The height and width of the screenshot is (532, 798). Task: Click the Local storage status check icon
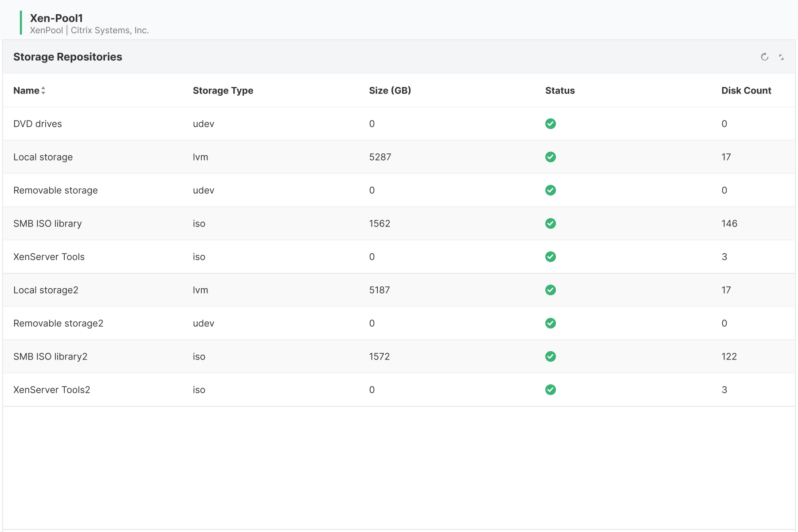click(551, 157)
